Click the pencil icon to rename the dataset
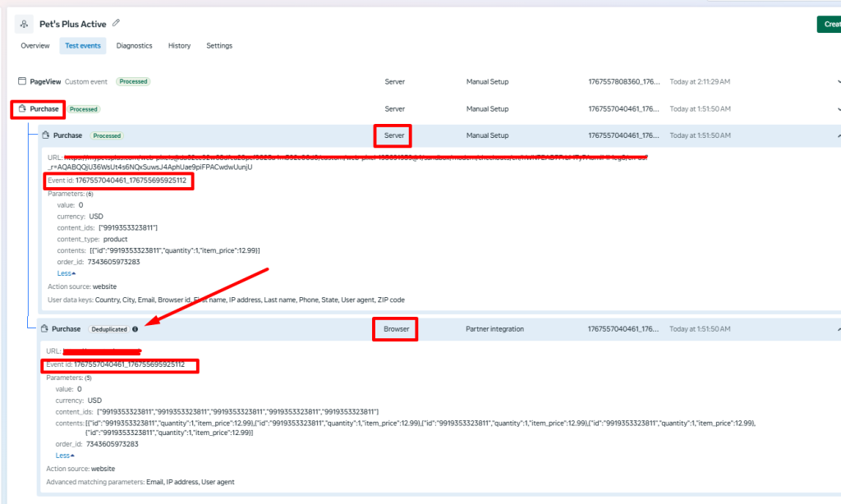The width and height of the screenshot is (841, 504). [116, 23]
